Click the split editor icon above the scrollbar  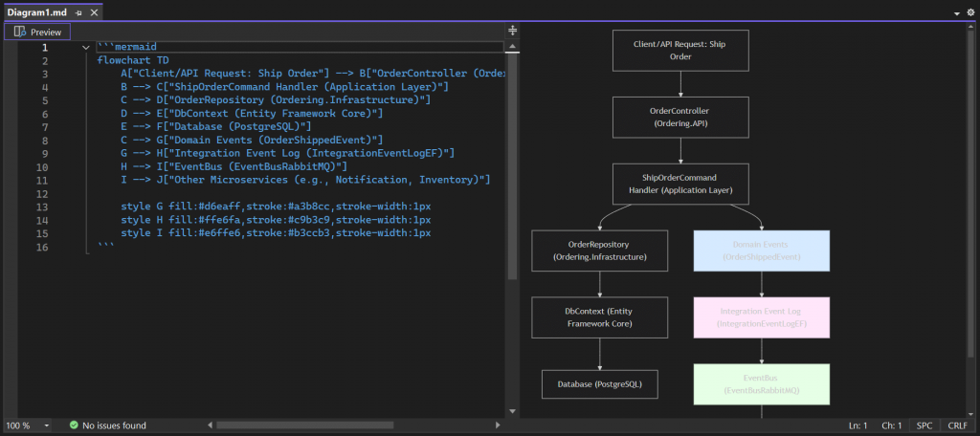click(513, 30)
